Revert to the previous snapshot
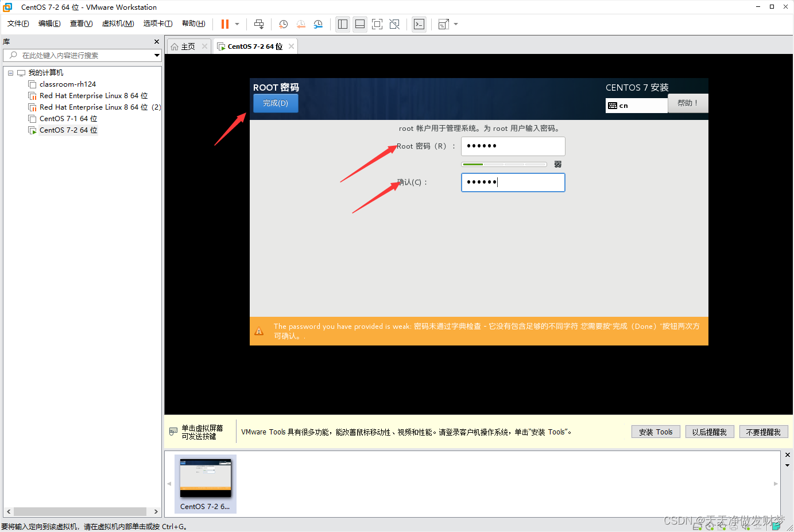 (301, 24)
